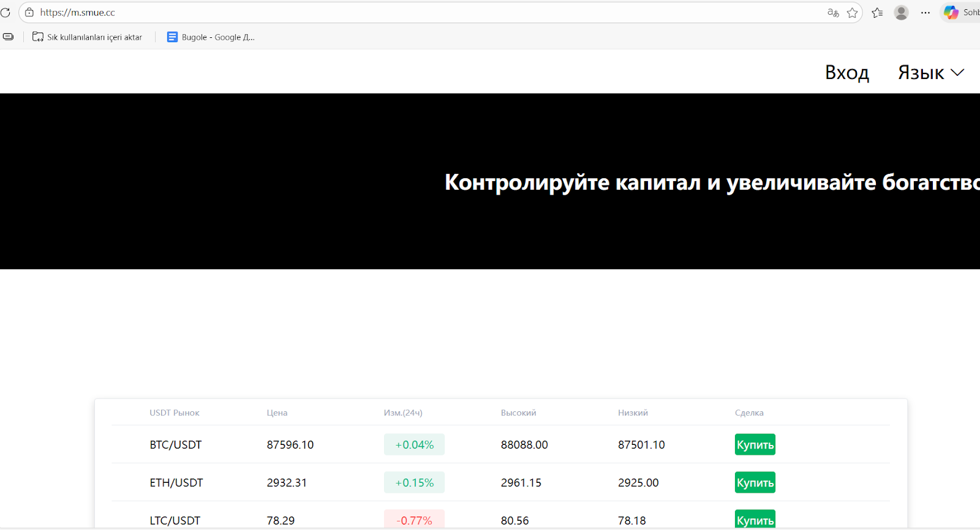Select the BTC/USDT pair name
The image size is (980, 530).
[x=176, y=445]
